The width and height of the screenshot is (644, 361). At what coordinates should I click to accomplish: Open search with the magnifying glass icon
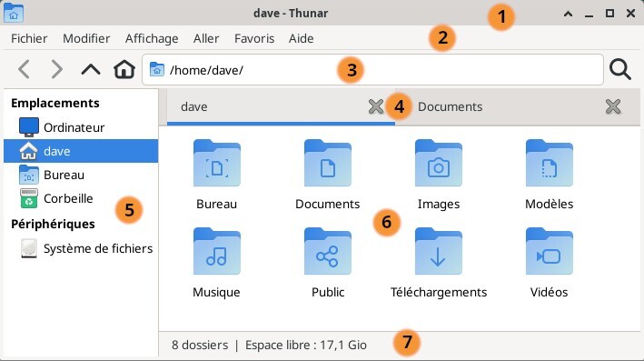[x=619, y=69]
